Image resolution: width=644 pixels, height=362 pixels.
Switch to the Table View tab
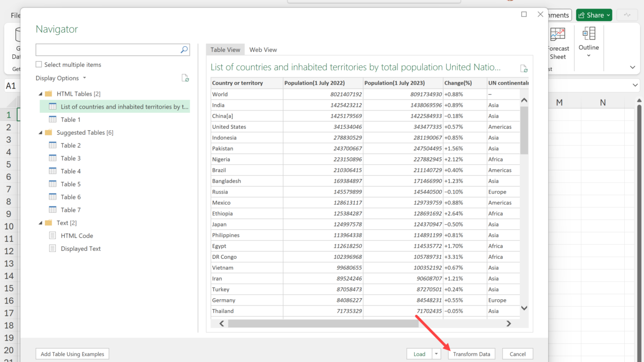(225, 50)
